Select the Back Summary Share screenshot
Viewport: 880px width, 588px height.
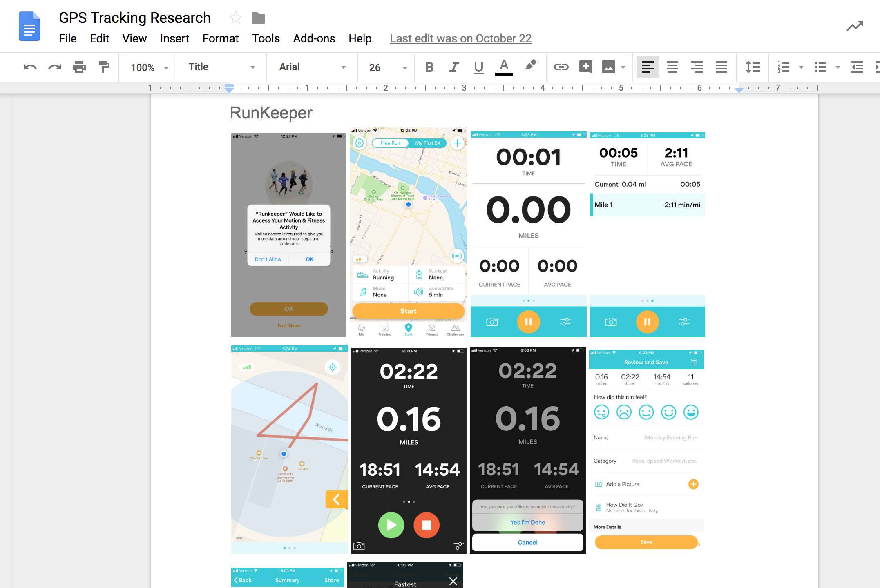[x=288, y=577]
